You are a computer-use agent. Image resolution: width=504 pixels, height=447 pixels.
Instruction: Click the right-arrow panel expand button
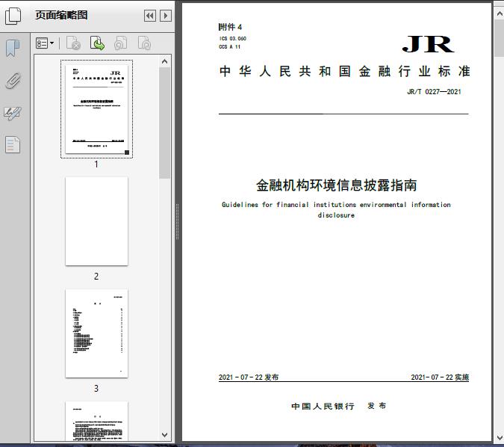[166, 16]
